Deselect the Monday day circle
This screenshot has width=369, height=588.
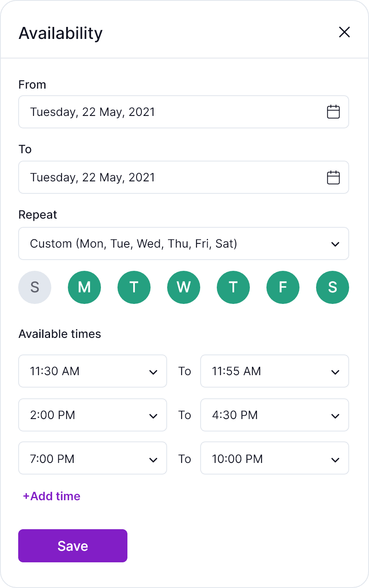coord(84,287)
